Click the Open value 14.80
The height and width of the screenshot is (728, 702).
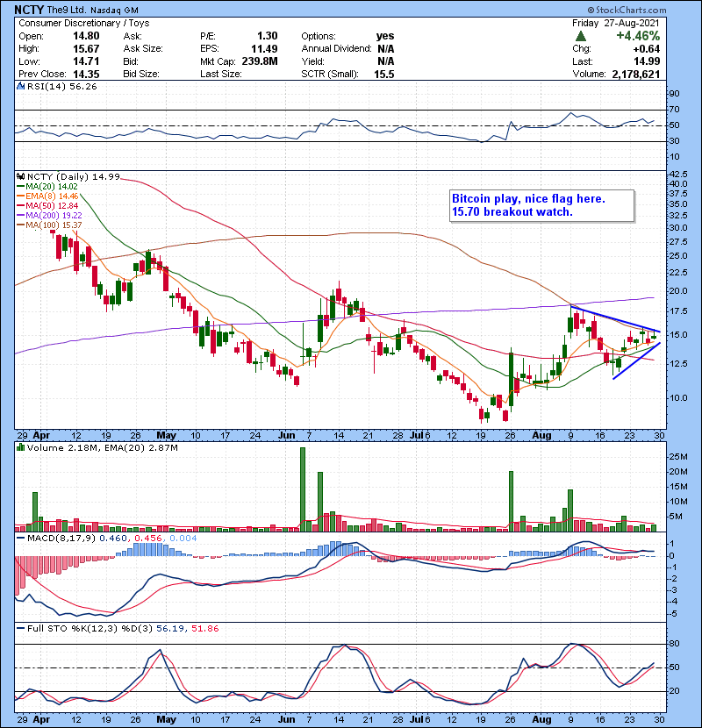click(86, 36)
